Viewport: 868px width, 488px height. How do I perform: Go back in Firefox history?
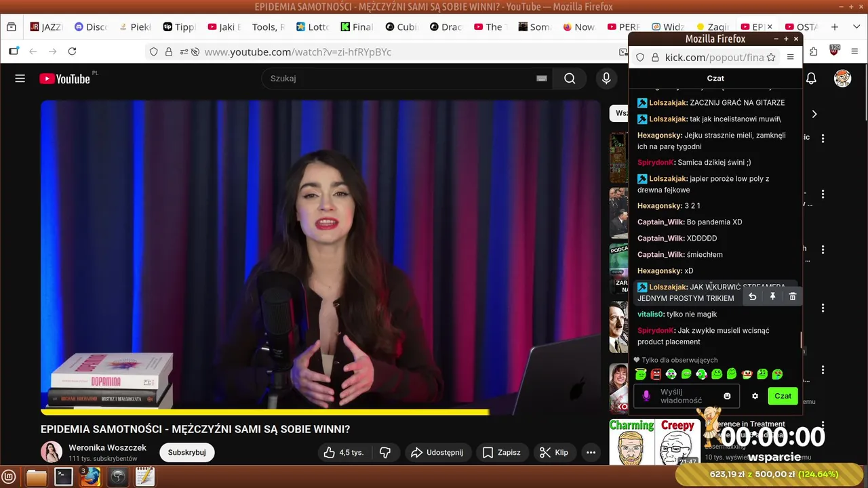(x=33, y=52)
